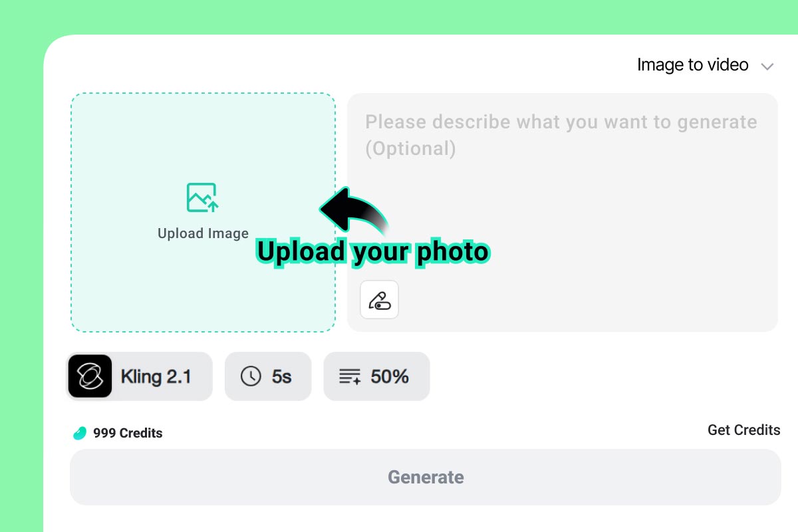
Task: Click the chevron beside Image to video
Action: pos(767,66)
